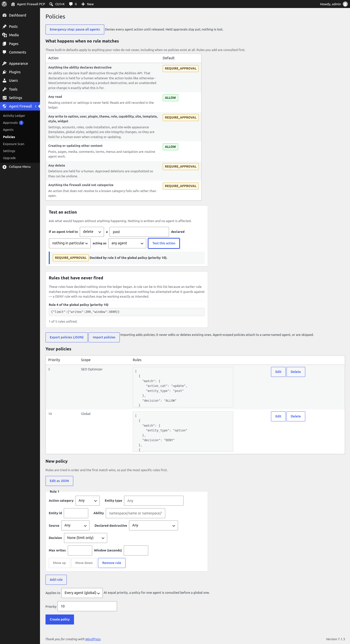Click the Pages icon in sidebar
The width and height of the screenshot is (350, 644).
point(4,44)
